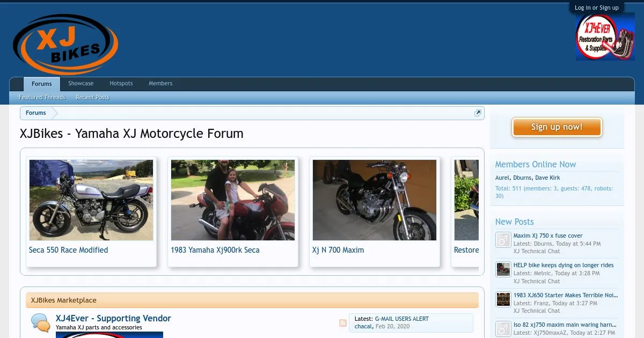Select Featured Threads sub-navigation

(42, 98)
